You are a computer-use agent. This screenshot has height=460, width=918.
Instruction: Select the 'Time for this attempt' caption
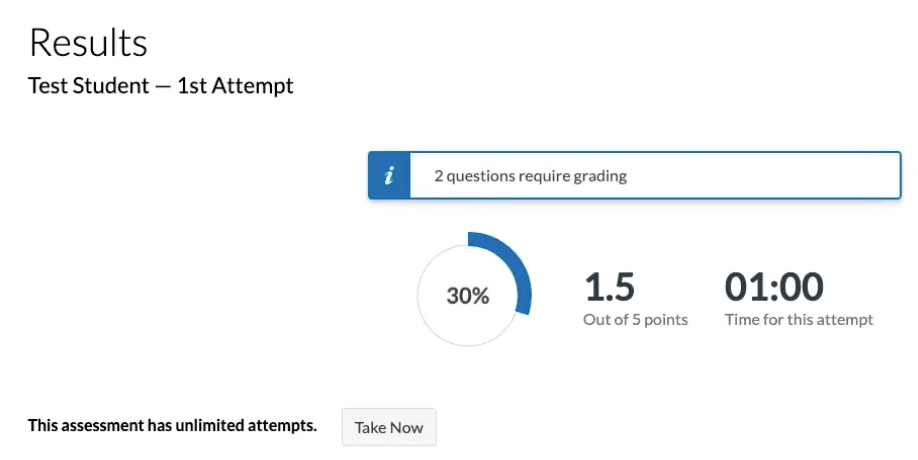point(799,320)
